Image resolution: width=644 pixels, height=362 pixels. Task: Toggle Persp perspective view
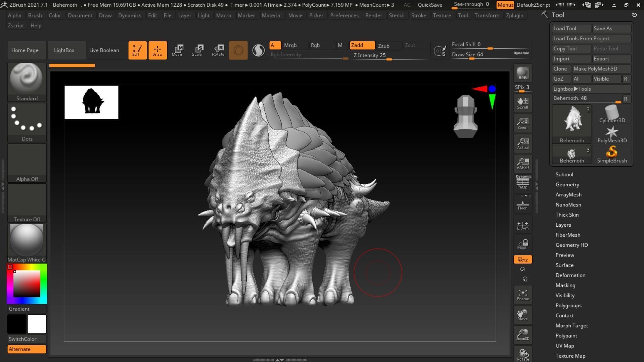pos(522,183)
